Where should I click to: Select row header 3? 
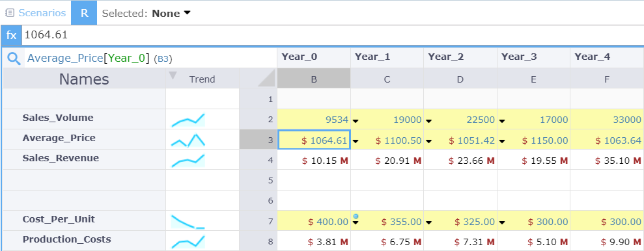pos(258,140)
